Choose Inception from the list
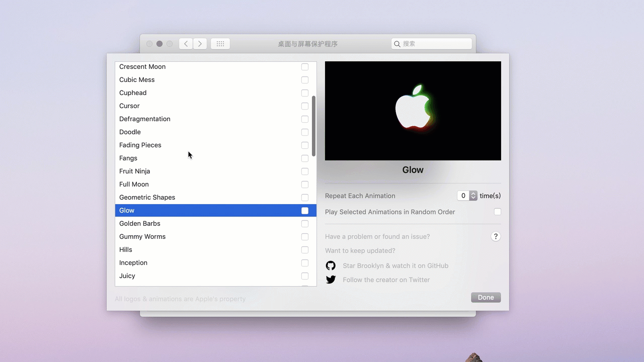Viewport: 644px width, 362px height. (216, 263)
